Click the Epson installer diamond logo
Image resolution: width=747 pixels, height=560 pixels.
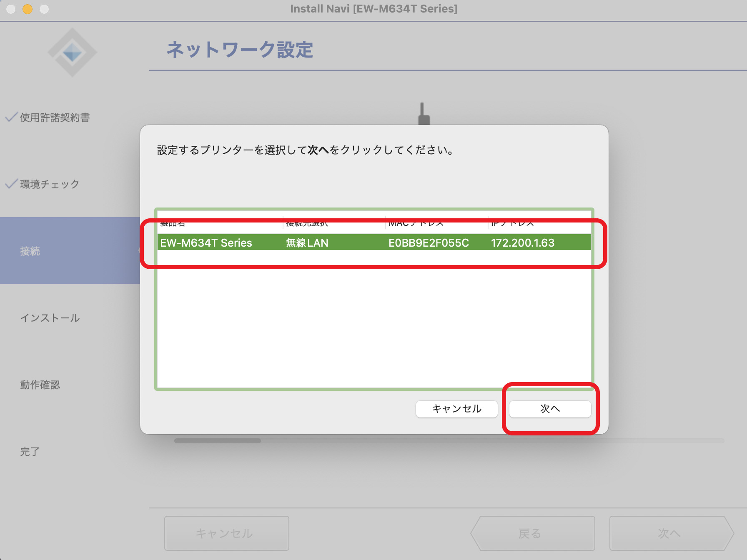[x=73, y=52]
